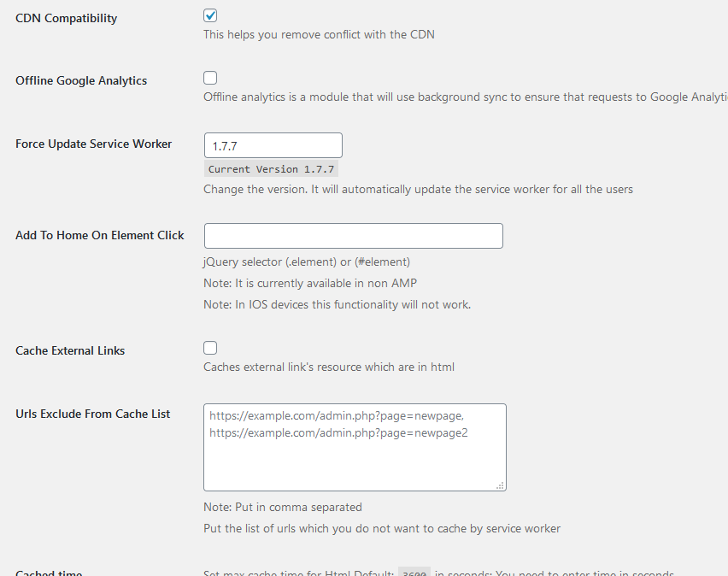Uncheck the CDN Compatibility checkbox
Image resolution: width=728 pixels, height=576 pixels.
[210, 15]
